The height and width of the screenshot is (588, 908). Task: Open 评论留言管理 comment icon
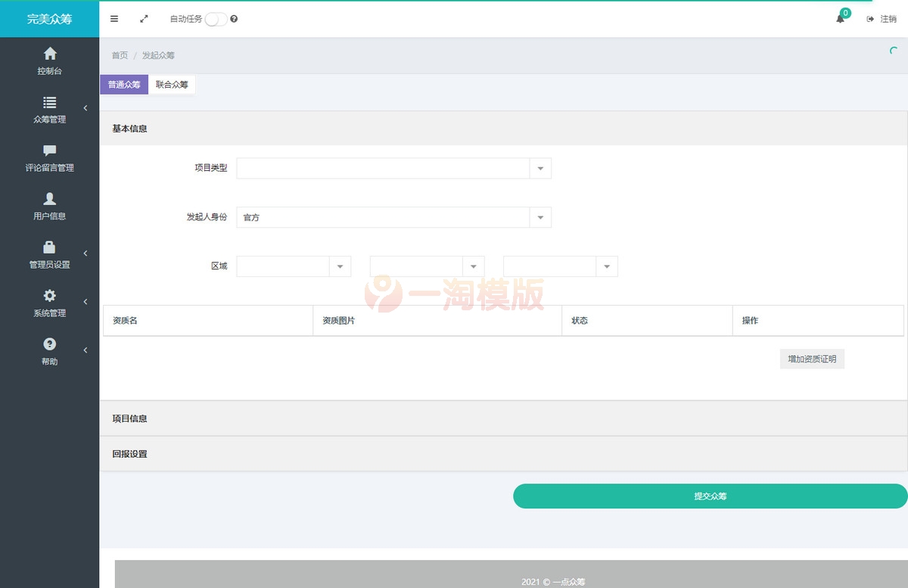(x=49, y=150)
